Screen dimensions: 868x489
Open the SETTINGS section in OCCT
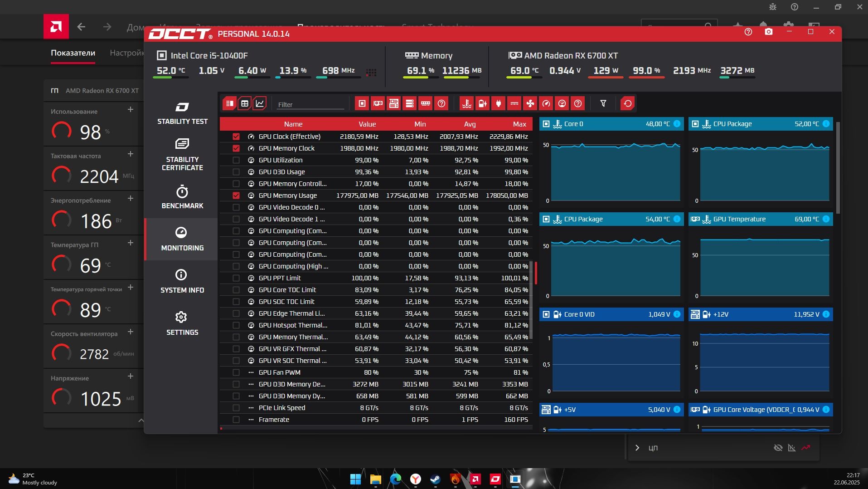tap(182, 323)
